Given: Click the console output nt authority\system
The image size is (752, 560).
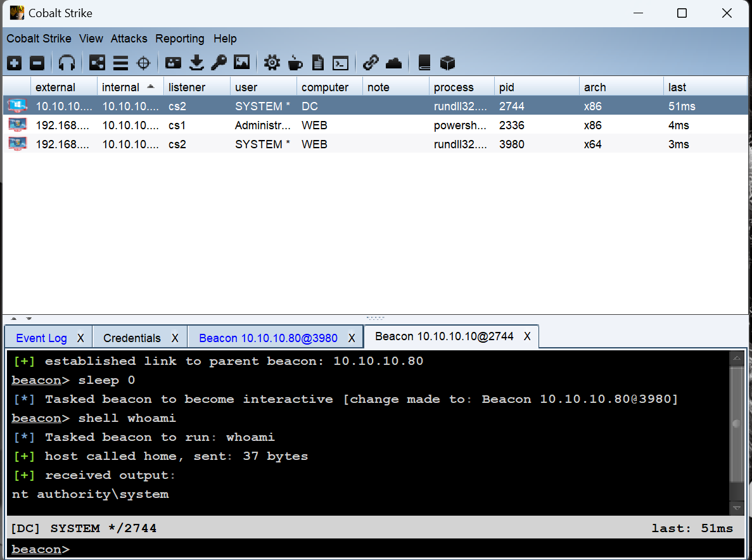Looking at the screenshot, I should click(90, 494).
